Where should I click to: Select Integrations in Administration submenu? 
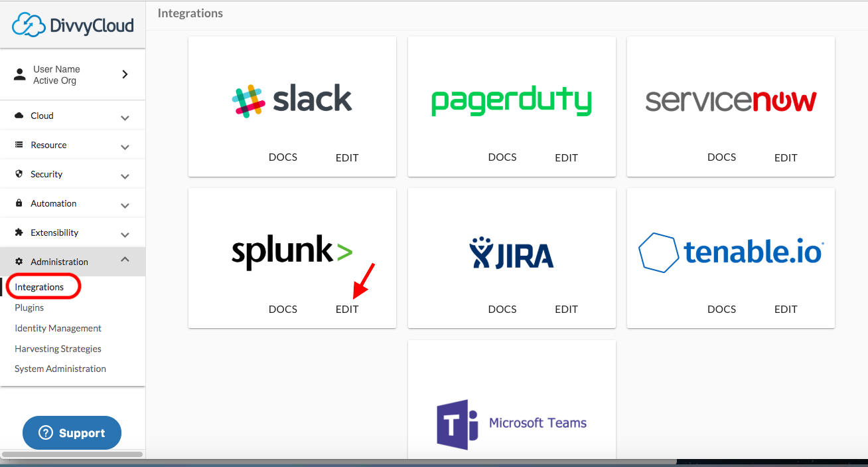click(39, 287)
